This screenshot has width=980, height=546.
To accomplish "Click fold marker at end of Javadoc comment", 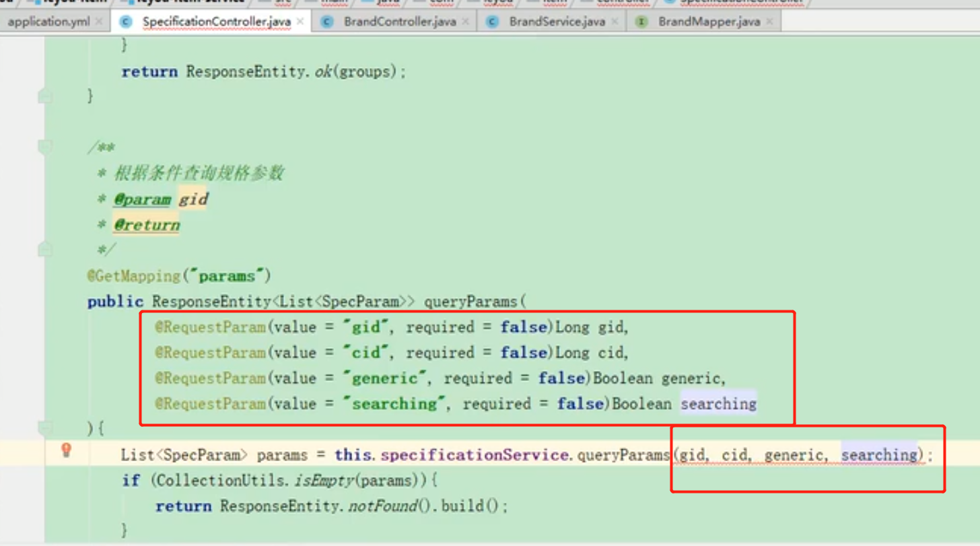I will click(45, 250).
